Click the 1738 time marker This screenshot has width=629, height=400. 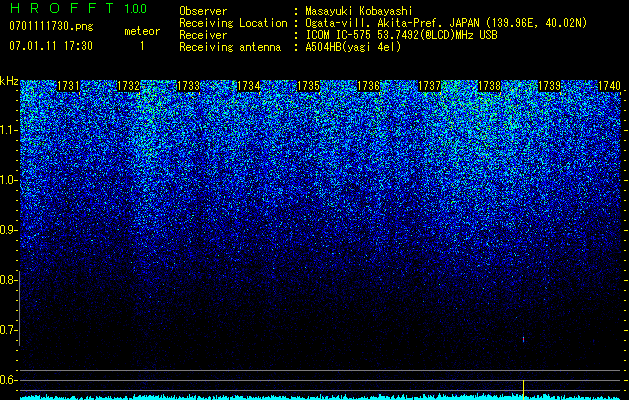tap(489, 86)
